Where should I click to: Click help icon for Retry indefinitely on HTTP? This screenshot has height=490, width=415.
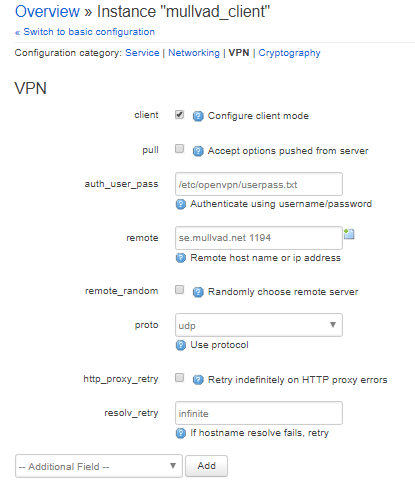(198, 380)
